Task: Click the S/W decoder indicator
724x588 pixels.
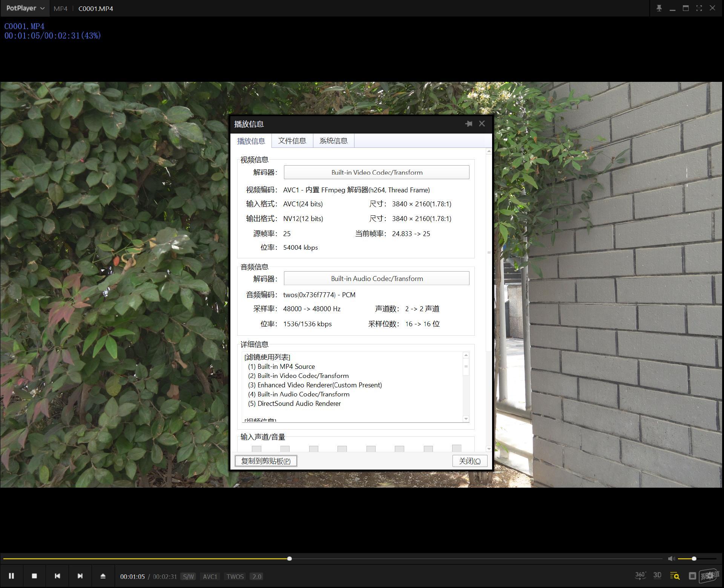Action: [x=188, y=576]
